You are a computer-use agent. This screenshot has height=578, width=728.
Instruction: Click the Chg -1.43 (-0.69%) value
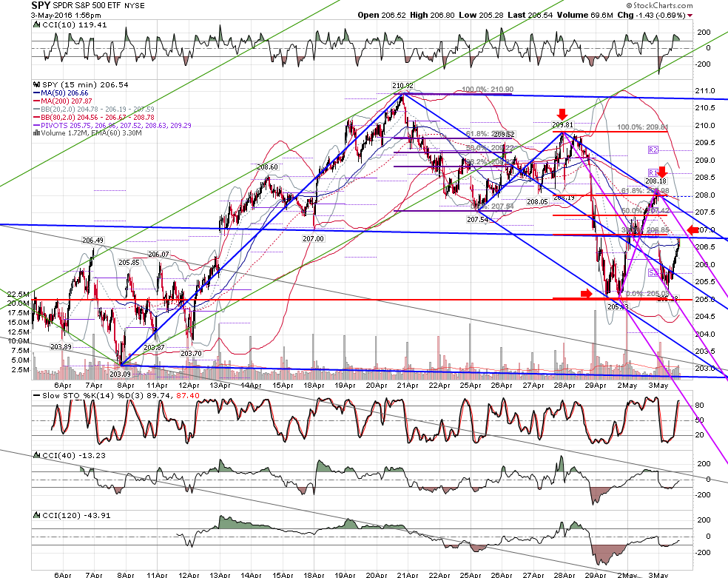[651, 15]
